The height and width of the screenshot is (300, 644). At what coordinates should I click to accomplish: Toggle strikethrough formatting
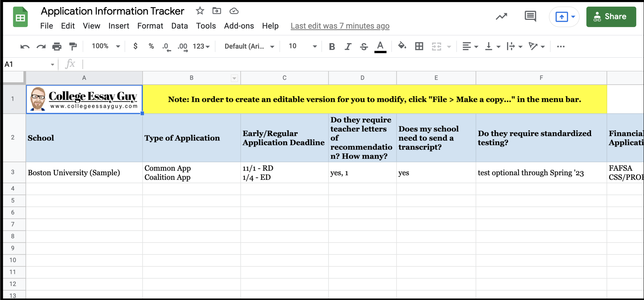point(364,47)
